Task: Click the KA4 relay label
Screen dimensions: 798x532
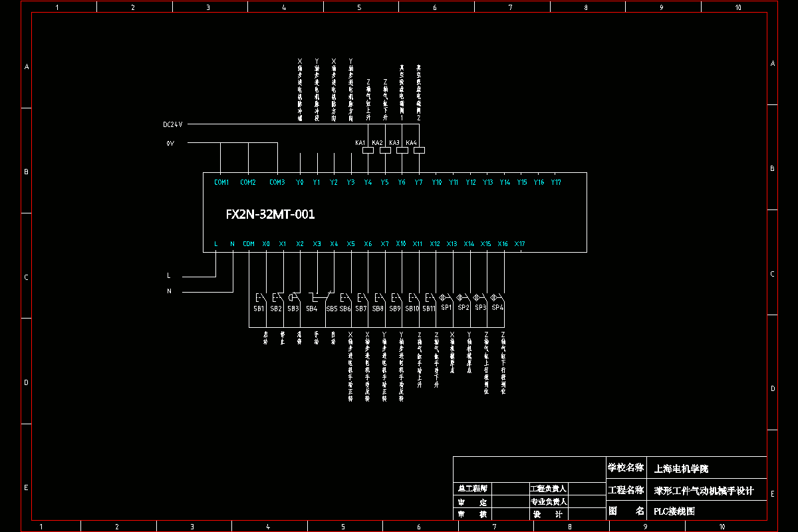Action: (x=411, y=143)
